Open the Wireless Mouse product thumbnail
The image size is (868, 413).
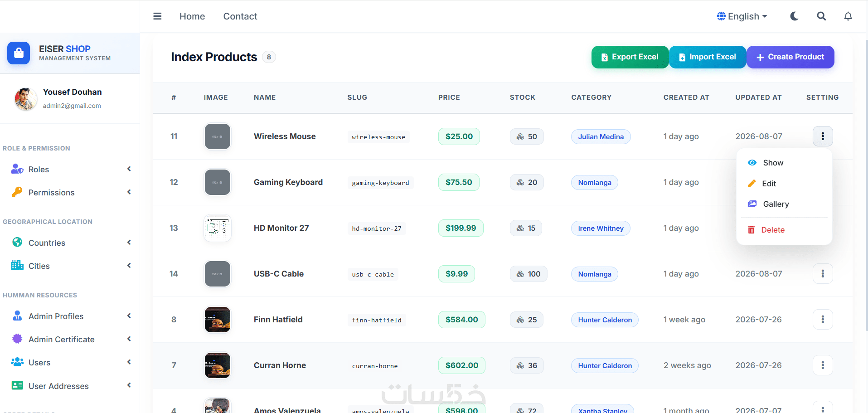218,136
